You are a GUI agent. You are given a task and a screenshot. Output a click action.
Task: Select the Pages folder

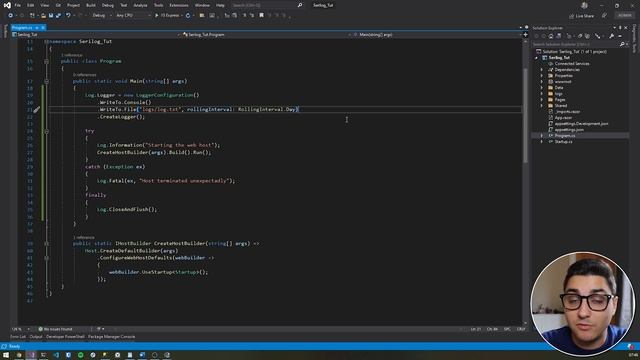[560, 100]
